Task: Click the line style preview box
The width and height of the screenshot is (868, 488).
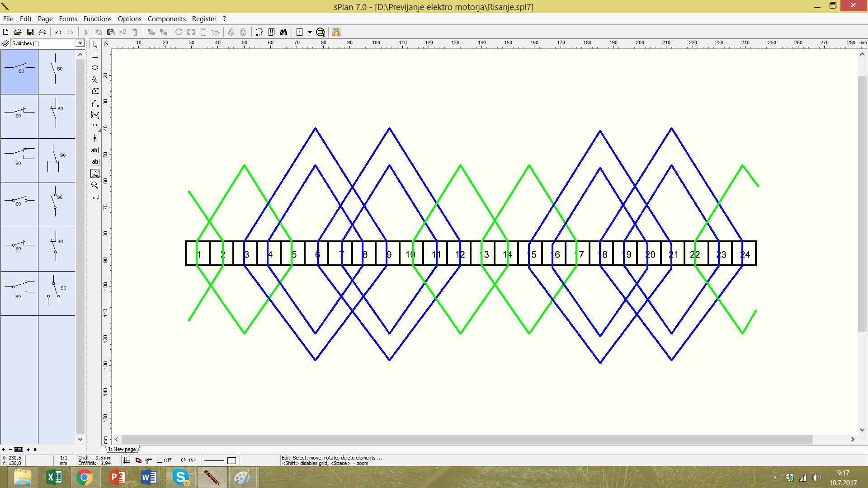Action: pyautogui.click(x=214, y=460)
